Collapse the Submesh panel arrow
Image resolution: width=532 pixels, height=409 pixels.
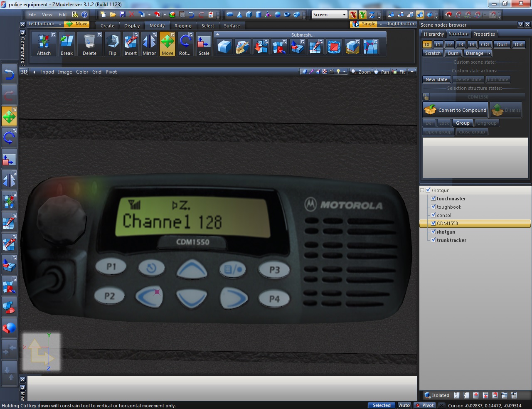click(x=217, y=35)
